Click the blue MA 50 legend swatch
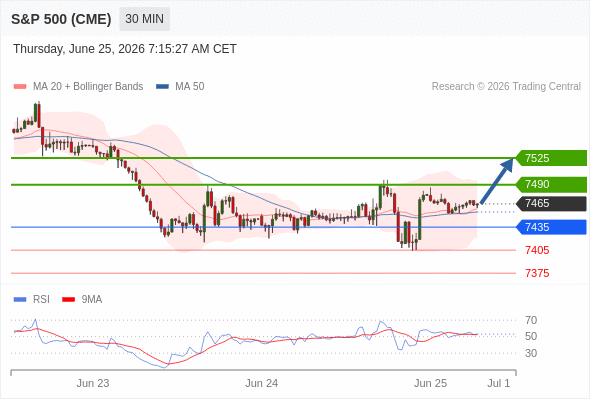The image size is (590, 400). tap(162, 87)
